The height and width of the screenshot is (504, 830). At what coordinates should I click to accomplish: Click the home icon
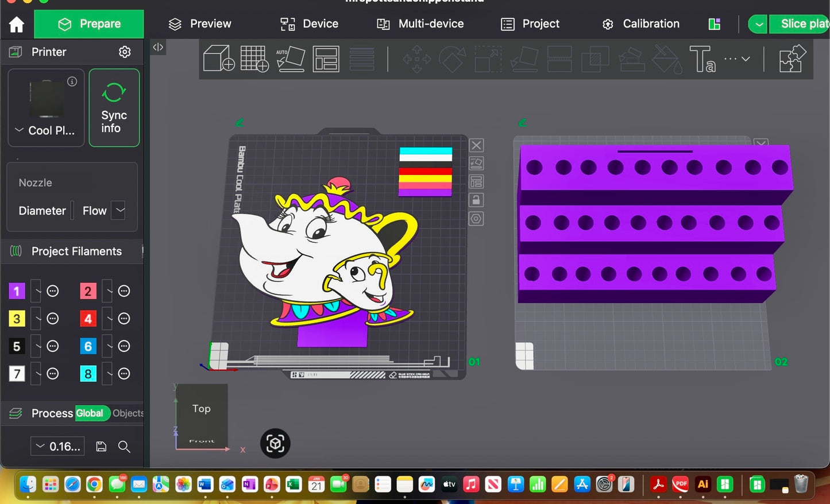pyautogui.click(x=17, y=24)
